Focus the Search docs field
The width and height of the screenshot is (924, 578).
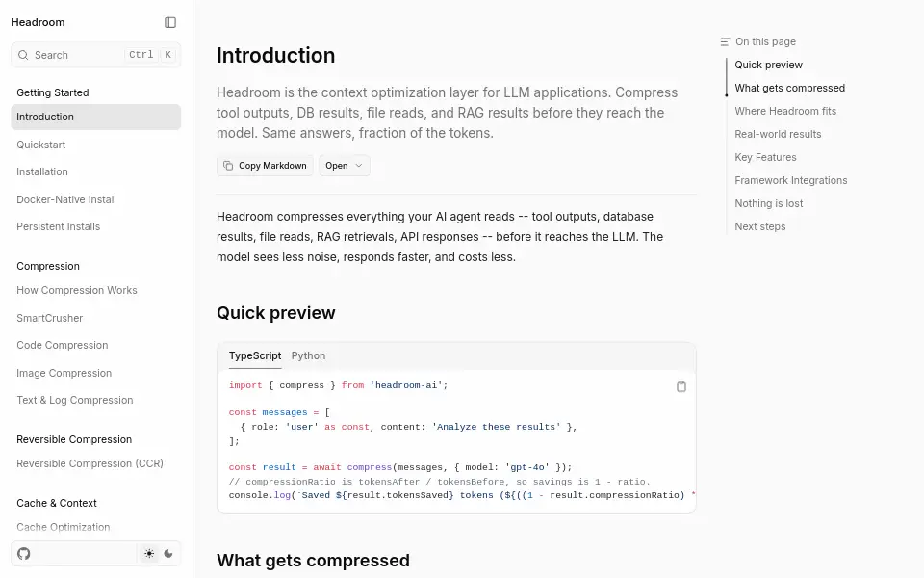click(x=96, y=55)
